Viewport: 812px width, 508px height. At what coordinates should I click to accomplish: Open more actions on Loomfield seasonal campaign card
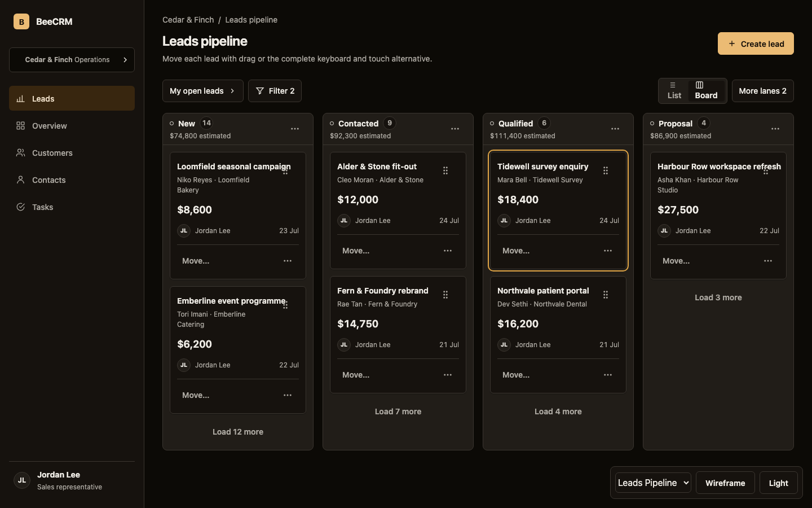(x=288, y=261)
